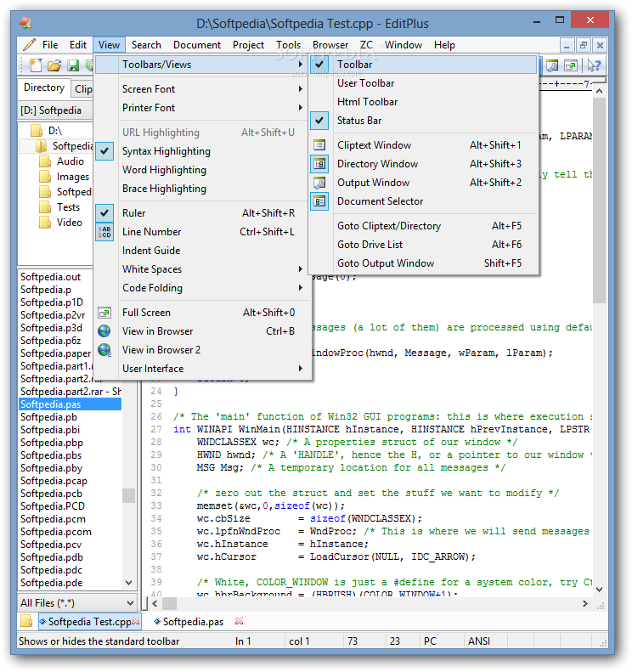
Task: Close the Softpedia Test.cpp document tab
Action: click(x=135, y=621)
